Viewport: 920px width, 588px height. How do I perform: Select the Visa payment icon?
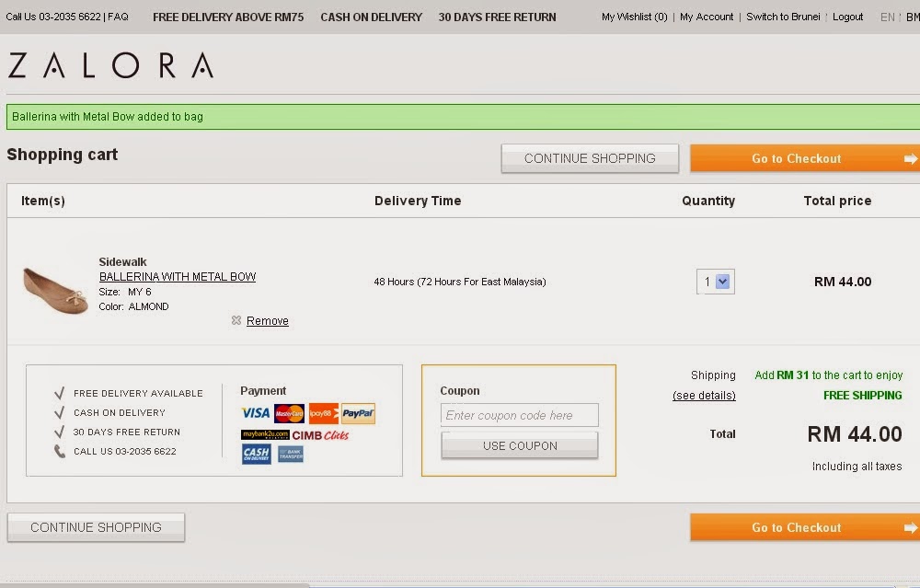[255, 413]
